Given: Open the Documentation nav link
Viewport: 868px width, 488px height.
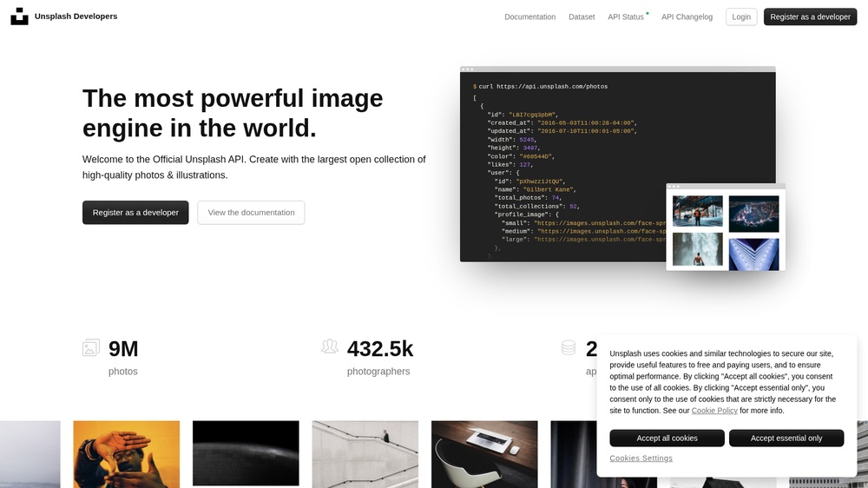Looking at the screenshot, I should [x=529, y=16].
